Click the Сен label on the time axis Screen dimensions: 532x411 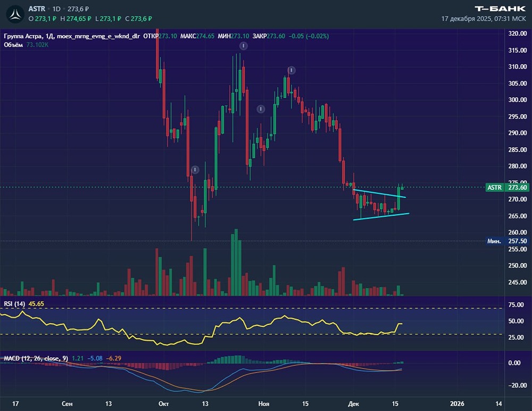[x=67, y=404]
